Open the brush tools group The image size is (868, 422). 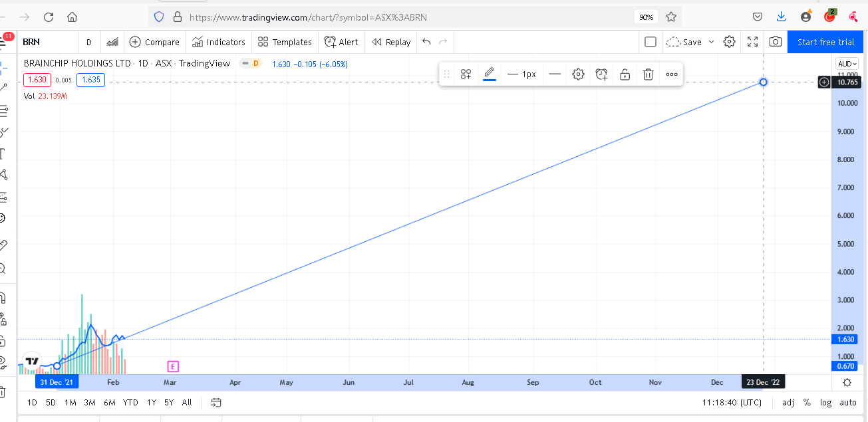point(4,132)
